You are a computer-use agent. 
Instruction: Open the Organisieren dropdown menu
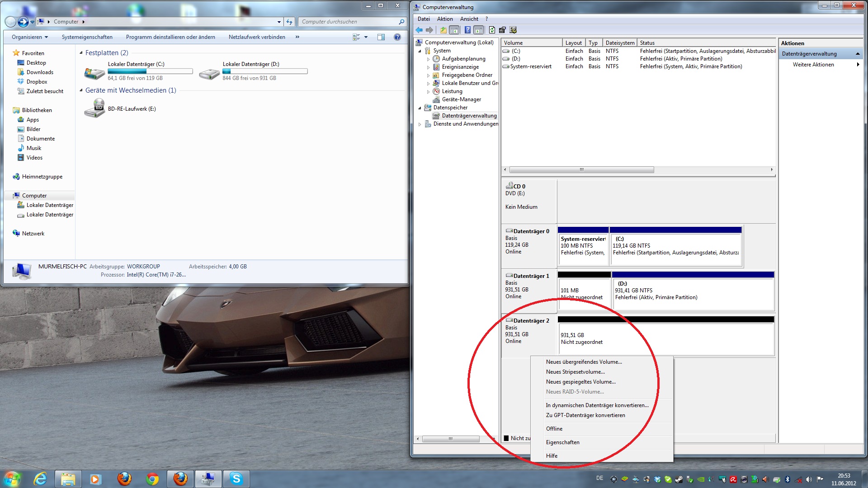click(30, 37)
